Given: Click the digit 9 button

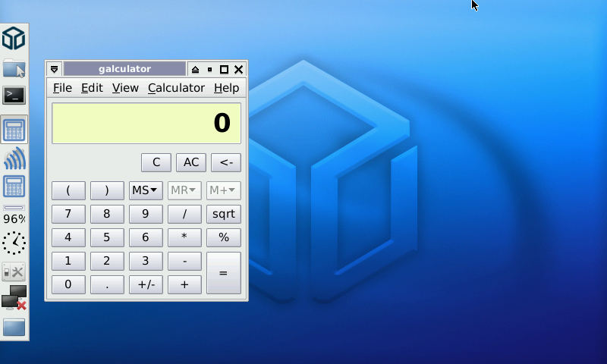Looking at the screenshot, I should tap(146, 214).
